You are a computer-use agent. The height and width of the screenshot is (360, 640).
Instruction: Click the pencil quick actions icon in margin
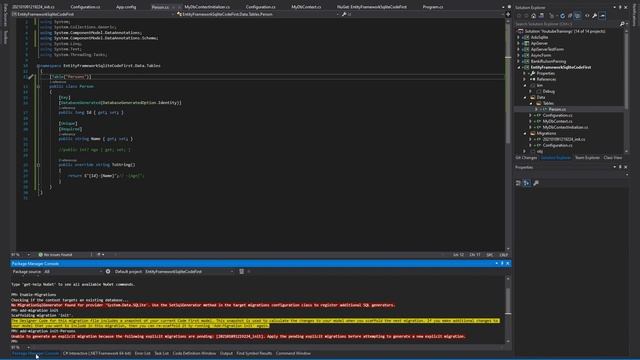coord(31,77)
